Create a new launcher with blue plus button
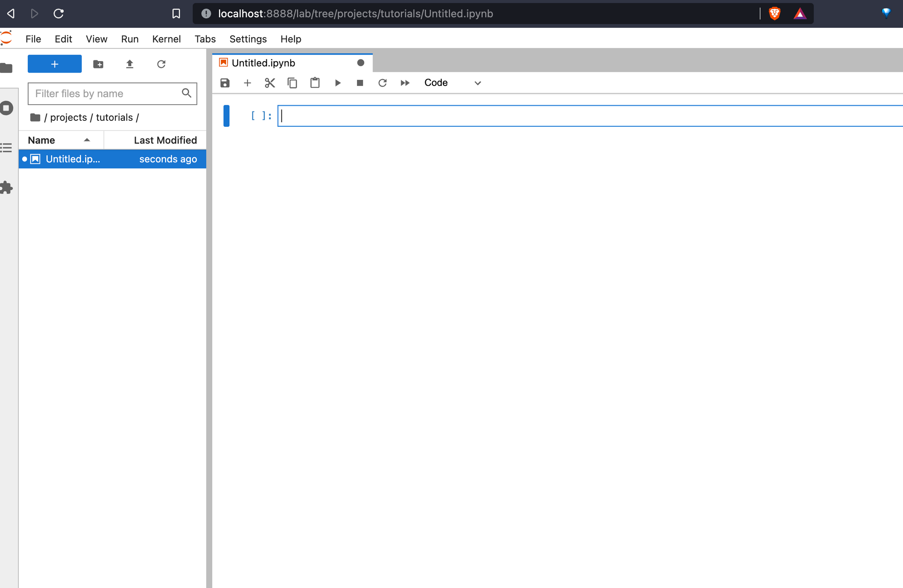Screen dimensions: 903x588 (x=54, y=64)
